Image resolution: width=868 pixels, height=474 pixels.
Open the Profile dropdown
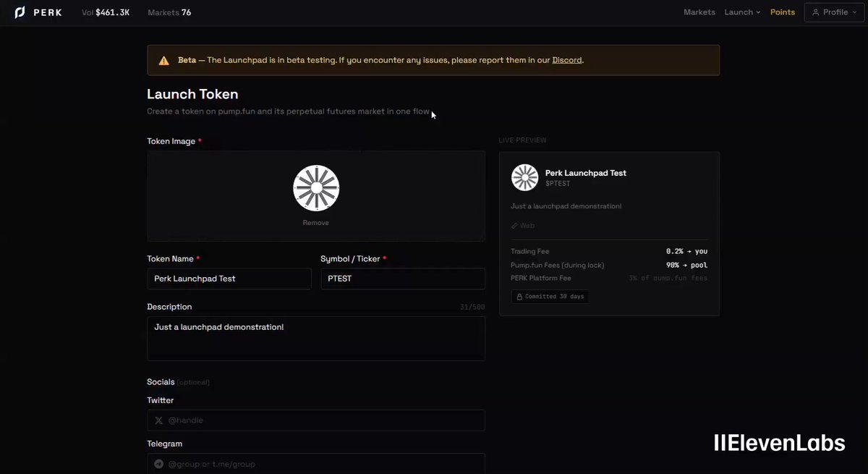click(834, 12)
